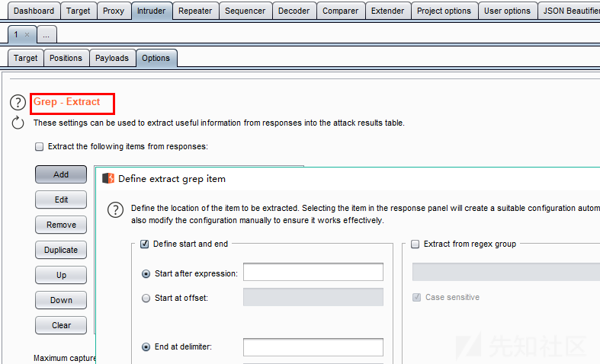Image resolution: width=600 pixels, height=364 pixels.
Task: Move item with the Down button
Action: click(61, 300)
